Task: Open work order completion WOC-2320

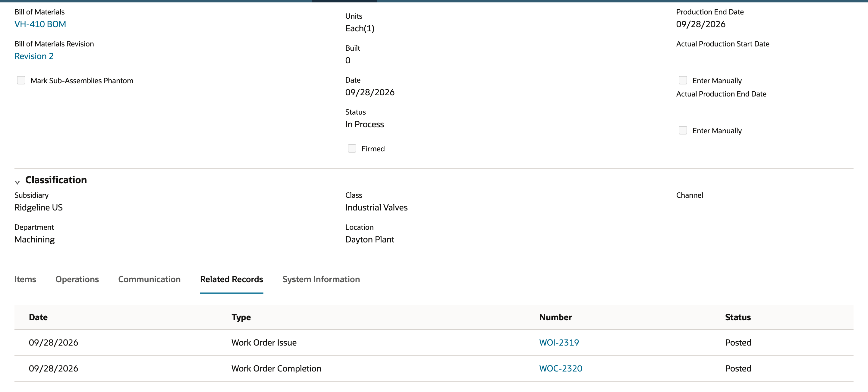Action: 560,368
